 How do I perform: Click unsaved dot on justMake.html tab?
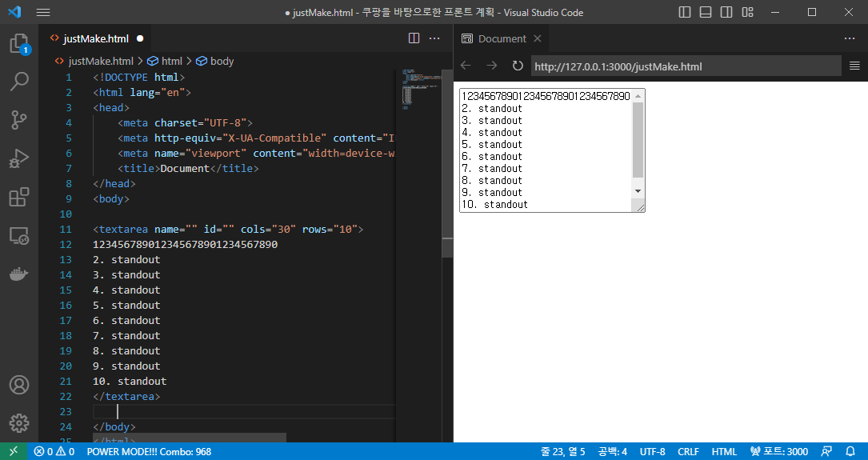pos(140,38)
